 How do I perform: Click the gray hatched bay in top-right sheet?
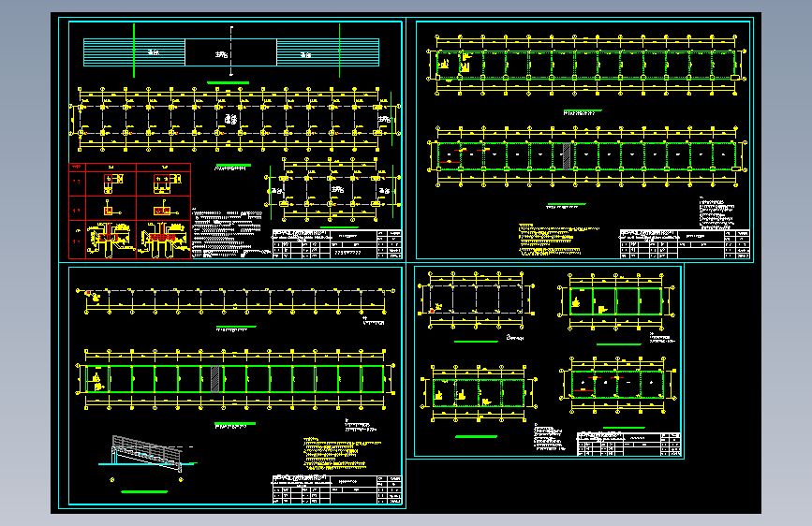click(x=567, y=155)
